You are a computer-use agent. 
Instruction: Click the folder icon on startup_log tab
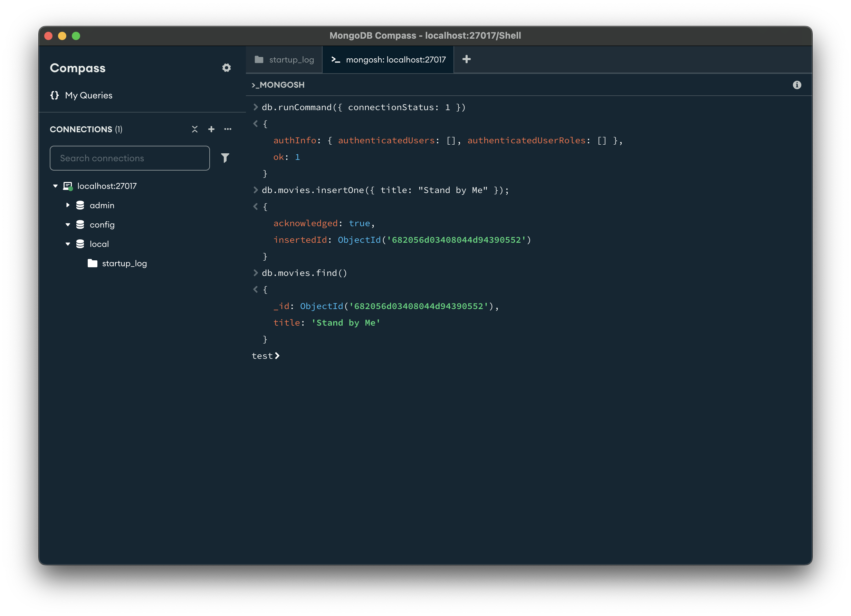coord(259,59)
